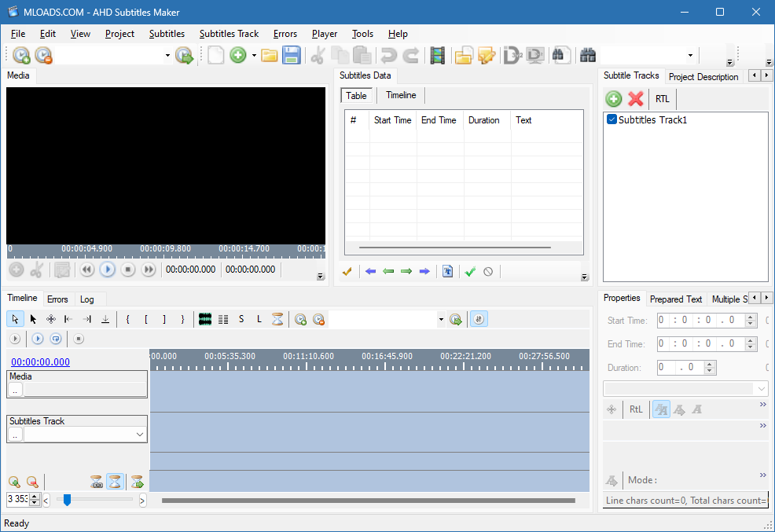Toggle the RtL button in the Properties panel
Image resolution: width=775 pixels, height=532 pixels.
click(636, 409)
